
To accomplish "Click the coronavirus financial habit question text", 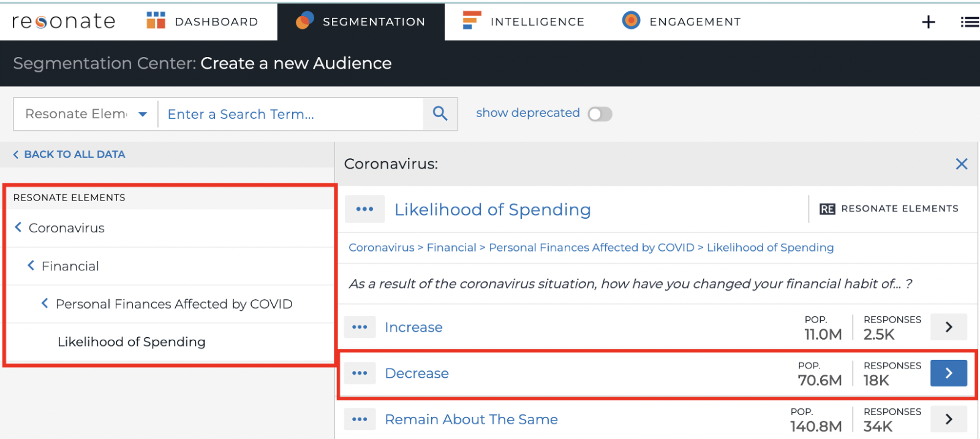I will tap(631, 284).
